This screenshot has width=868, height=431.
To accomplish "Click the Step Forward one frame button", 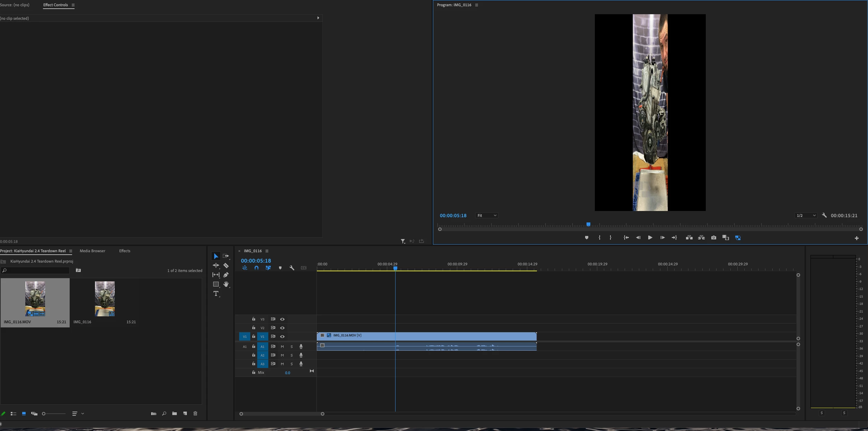I will point(662,238).
